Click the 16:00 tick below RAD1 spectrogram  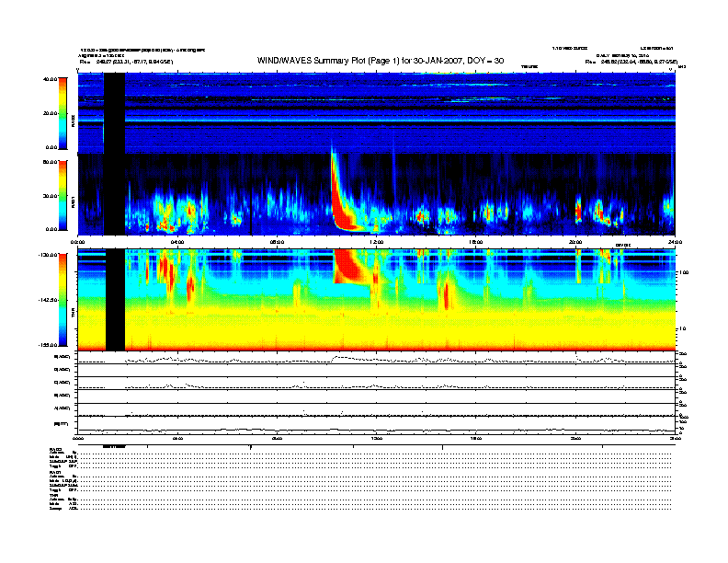[476, 242]
